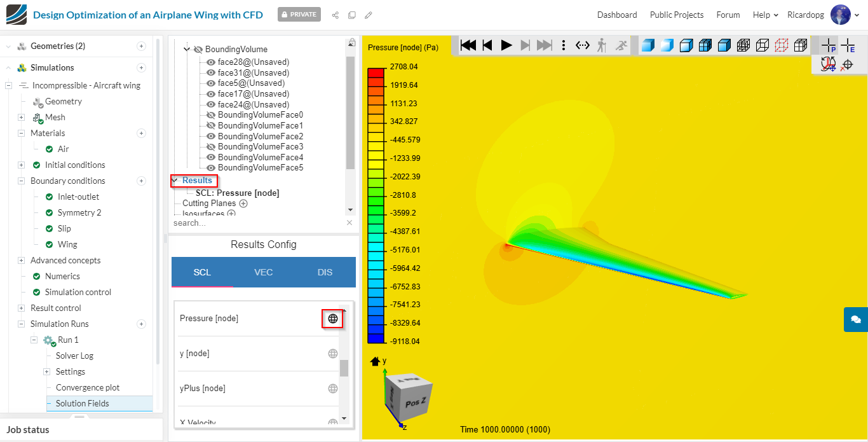Click the home view reset icon
This screenshot has width=868, height=442.
click(375, 361)
